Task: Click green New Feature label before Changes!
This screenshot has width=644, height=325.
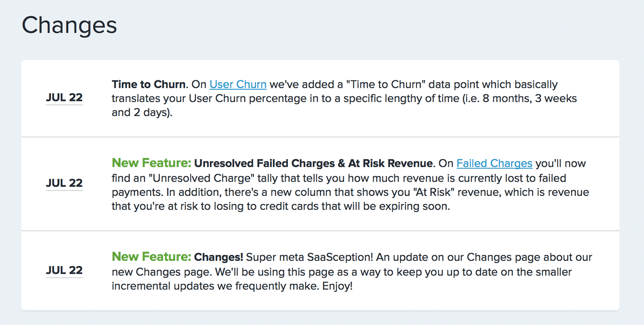Action: 152,257
